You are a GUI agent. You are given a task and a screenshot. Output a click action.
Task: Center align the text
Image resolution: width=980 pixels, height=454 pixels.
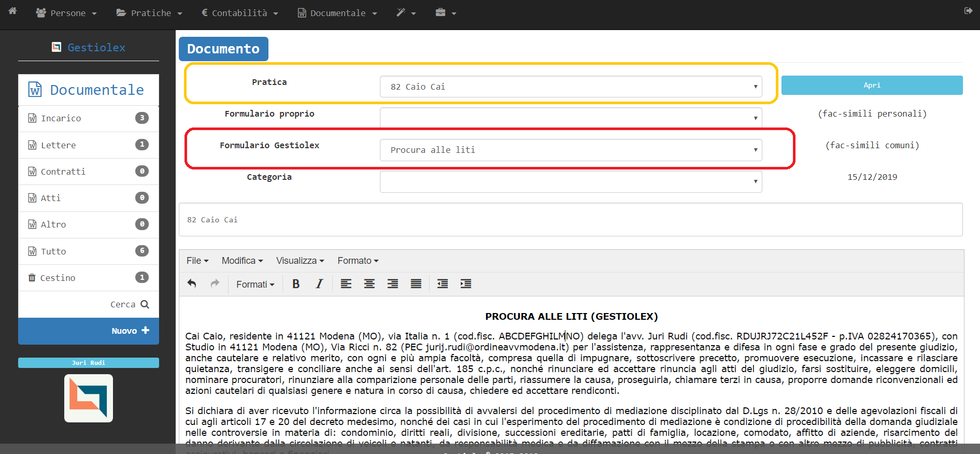tap(370, 283)
